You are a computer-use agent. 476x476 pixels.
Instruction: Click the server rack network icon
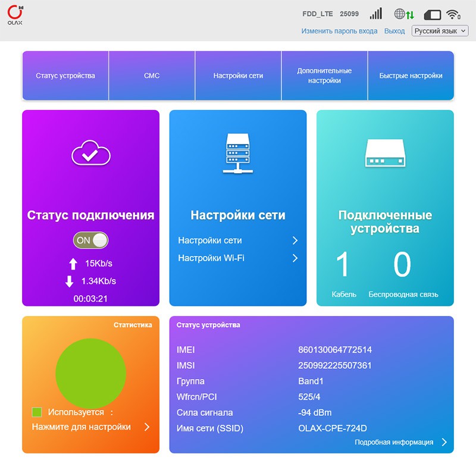coord(238,153)
